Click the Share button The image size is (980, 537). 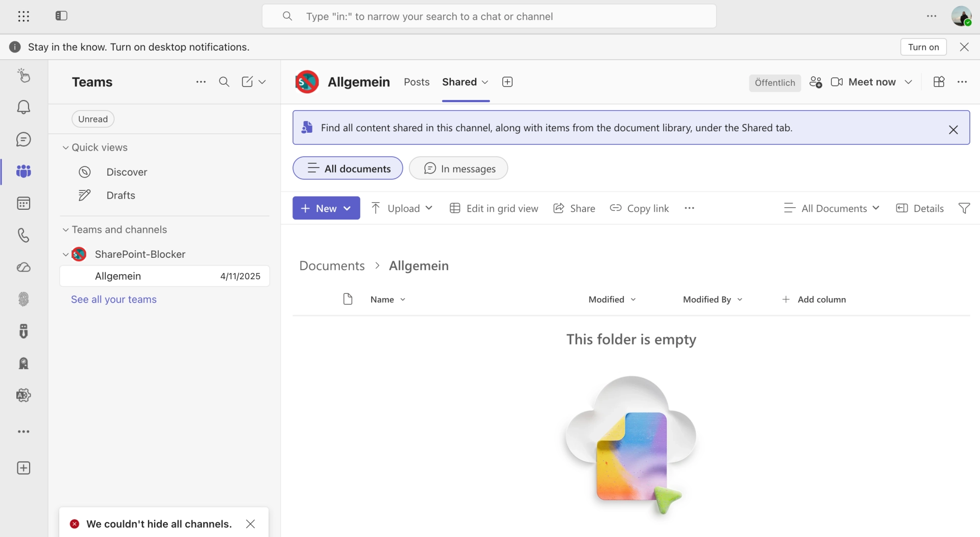click(x=574, y=208)
